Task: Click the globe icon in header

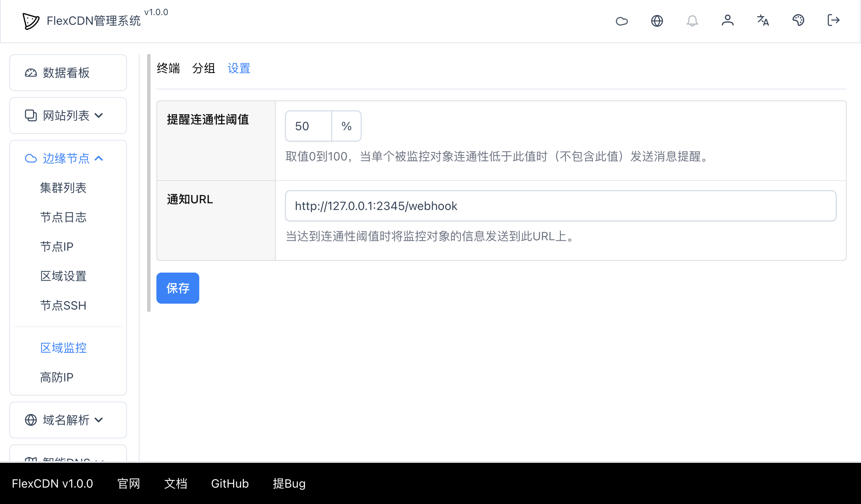Action: coord(657,21)
